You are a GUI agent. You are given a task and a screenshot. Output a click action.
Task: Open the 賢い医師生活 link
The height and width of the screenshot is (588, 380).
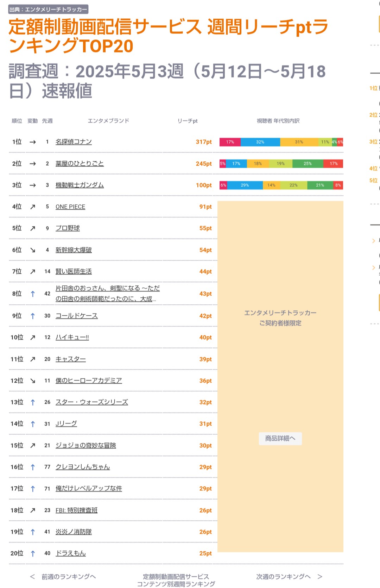(74, 272)
